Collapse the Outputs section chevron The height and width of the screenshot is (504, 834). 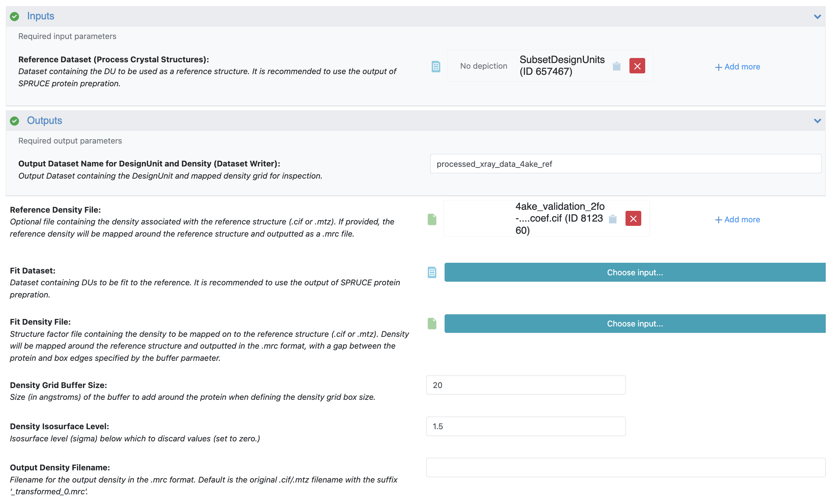(x=817, y=121)
